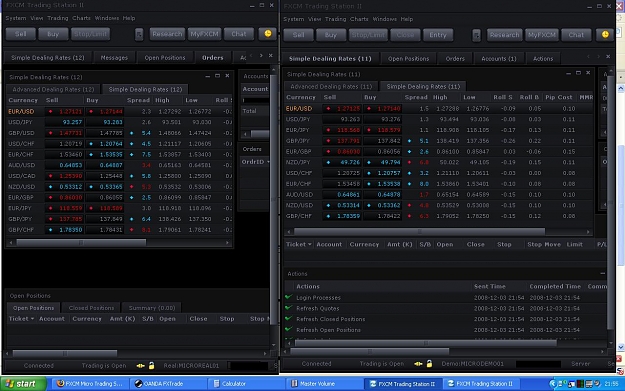Open Research in right window toolbar
Viewport: 625px width, 391px height.
[504, 35]
